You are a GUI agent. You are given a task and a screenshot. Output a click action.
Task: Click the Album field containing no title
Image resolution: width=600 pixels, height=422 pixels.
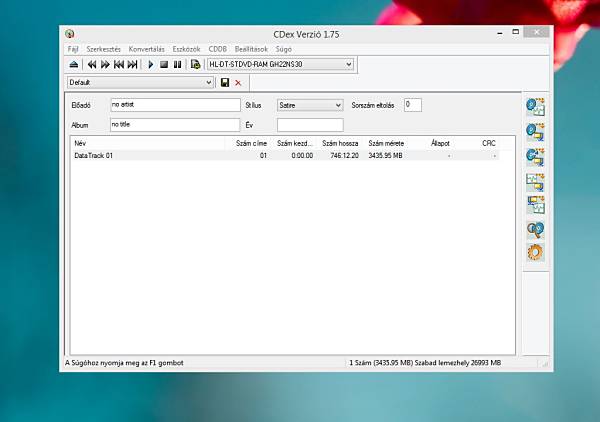(175, 125)
